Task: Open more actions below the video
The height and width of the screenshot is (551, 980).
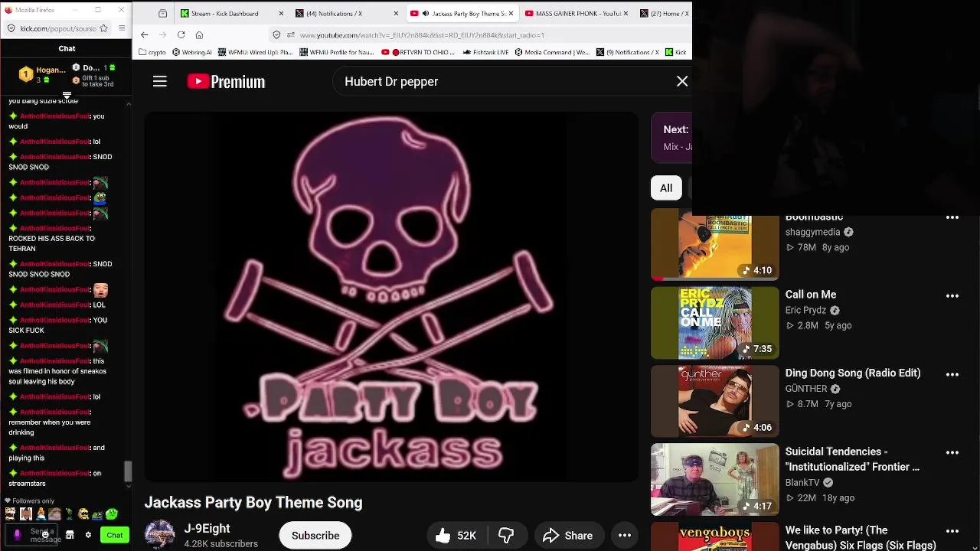Action: pos(625,536)
